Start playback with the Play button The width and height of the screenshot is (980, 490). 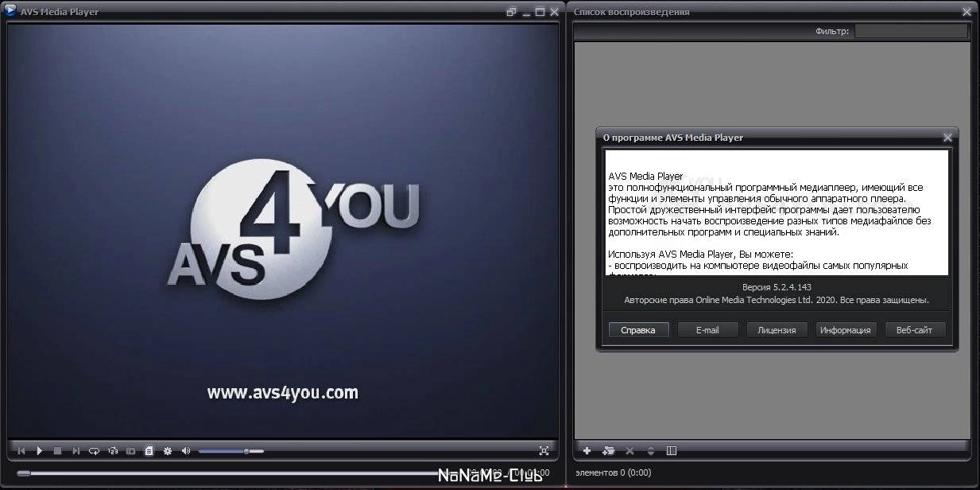[x=40, y=451]
